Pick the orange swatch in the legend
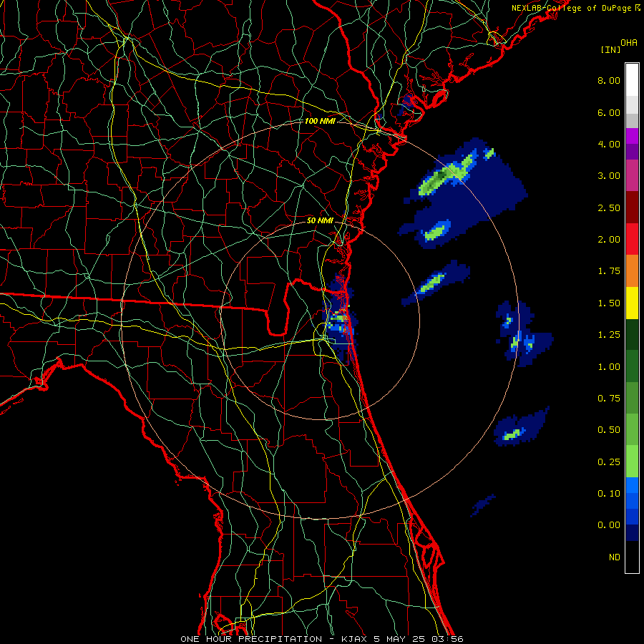644x644 pixels. coord(632,271)
